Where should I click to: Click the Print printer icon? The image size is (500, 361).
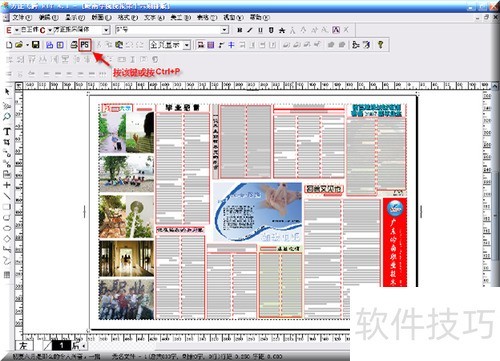74,45
